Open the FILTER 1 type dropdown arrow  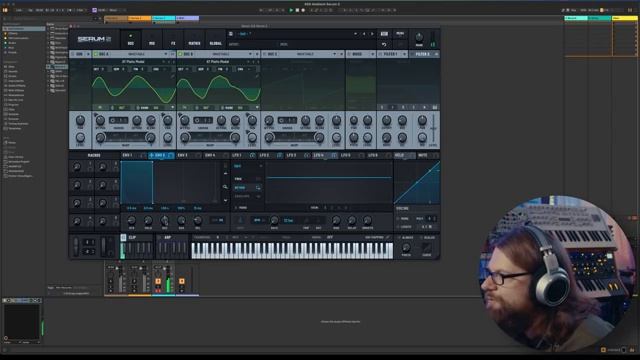404,54
